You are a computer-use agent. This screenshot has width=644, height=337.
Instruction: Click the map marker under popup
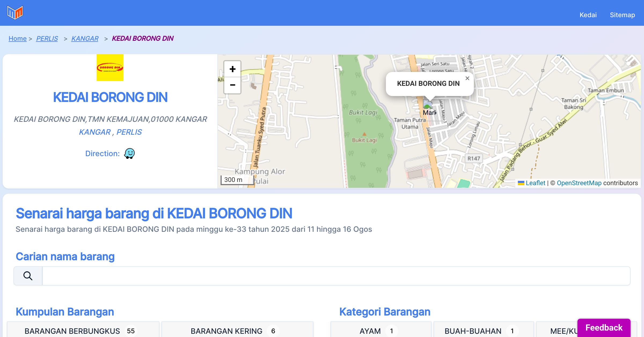coord(427,104)
